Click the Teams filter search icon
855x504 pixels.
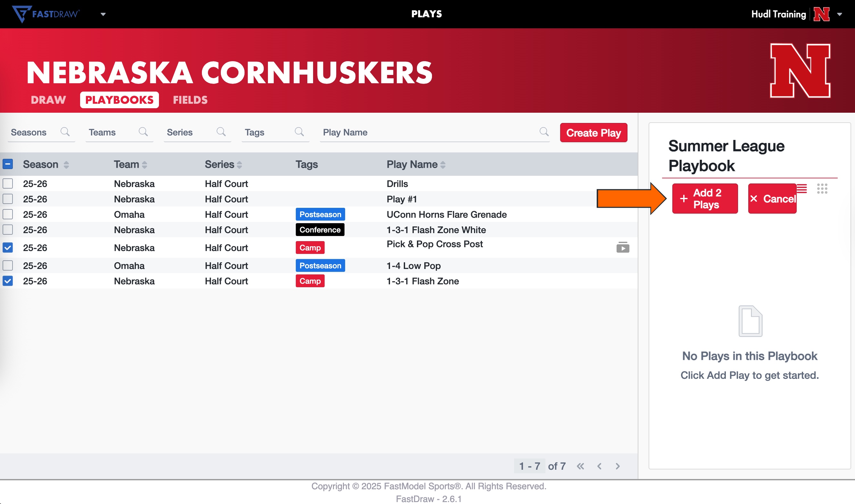pyautogui.click(x=143, y=131)
